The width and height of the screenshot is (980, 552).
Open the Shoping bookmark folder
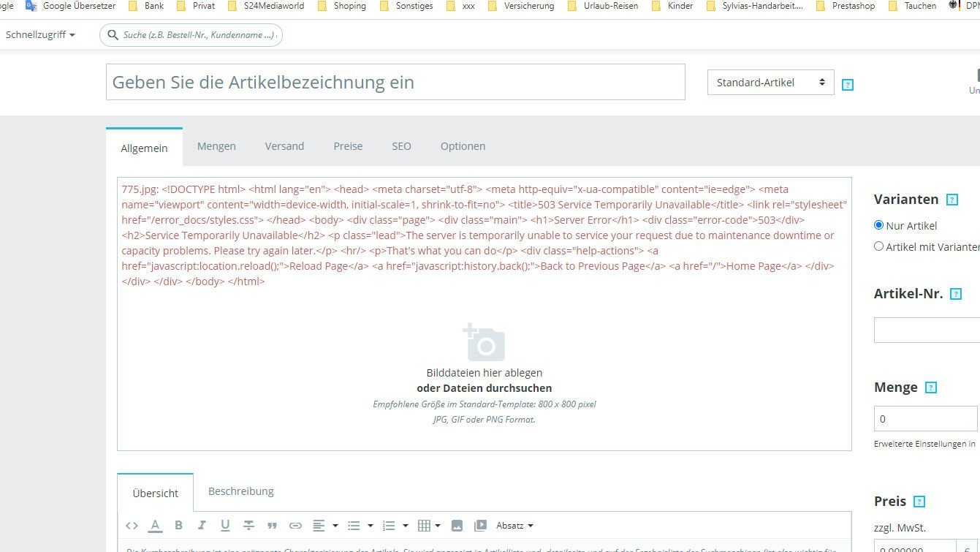pos(342,6)
